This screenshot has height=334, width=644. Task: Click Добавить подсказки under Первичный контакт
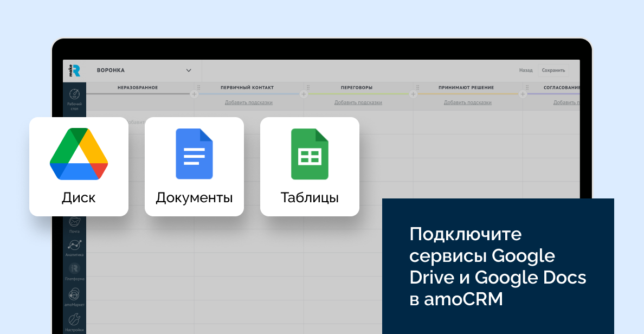(x=248, y=102)
